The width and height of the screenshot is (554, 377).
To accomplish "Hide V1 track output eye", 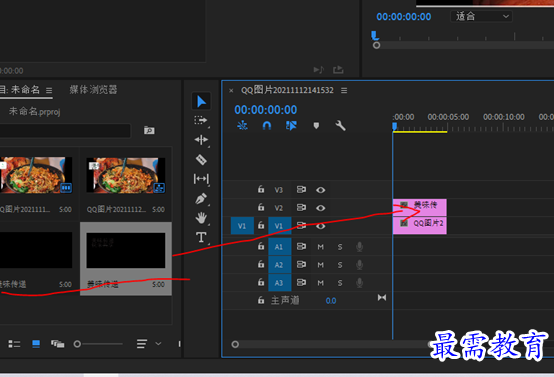I will pyautogui.click(x=320, y=226).
